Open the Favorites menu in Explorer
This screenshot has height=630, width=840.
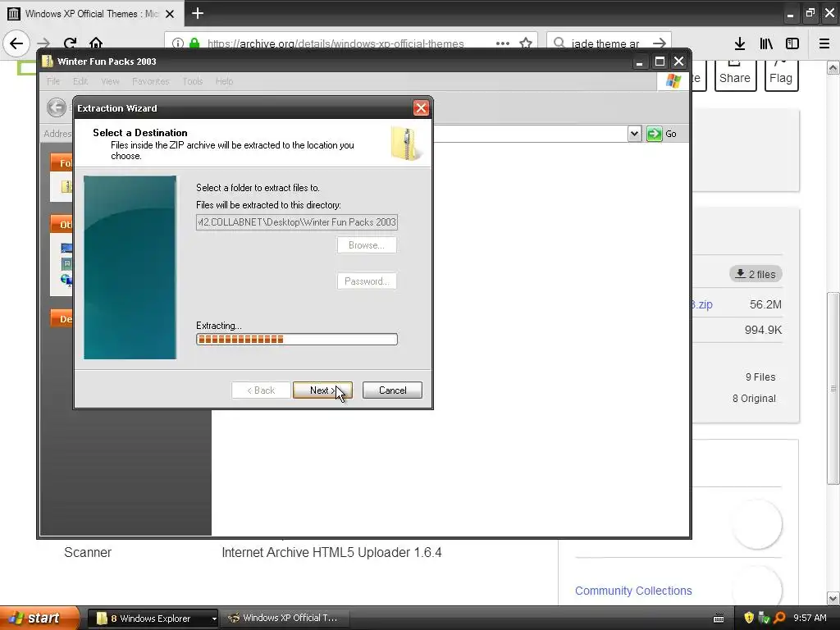tap(151, 81)
